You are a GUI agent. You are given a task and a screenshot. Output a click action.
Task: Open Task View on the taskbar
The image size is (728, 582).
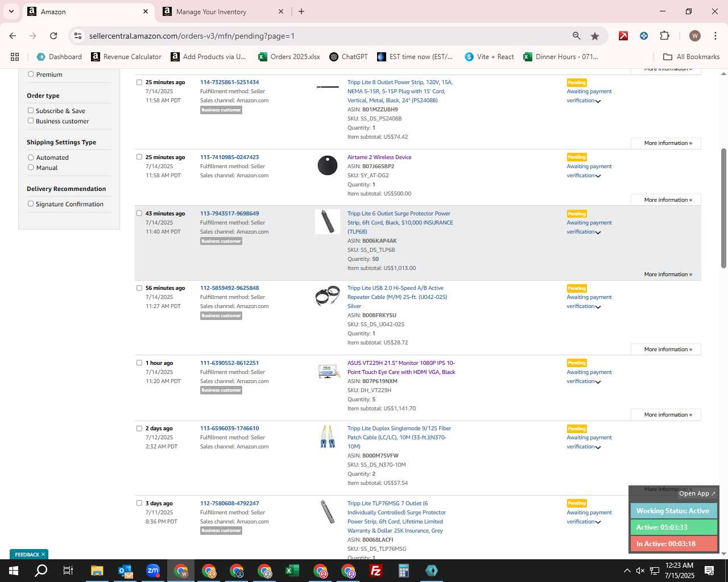(68, 571)
